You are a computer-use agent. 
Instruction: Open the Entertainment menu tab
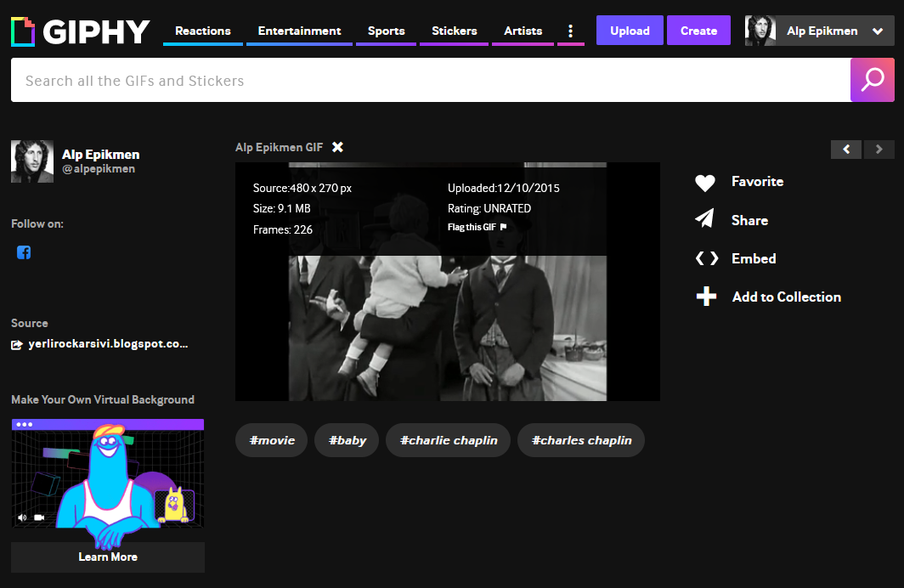click(299, 31)
